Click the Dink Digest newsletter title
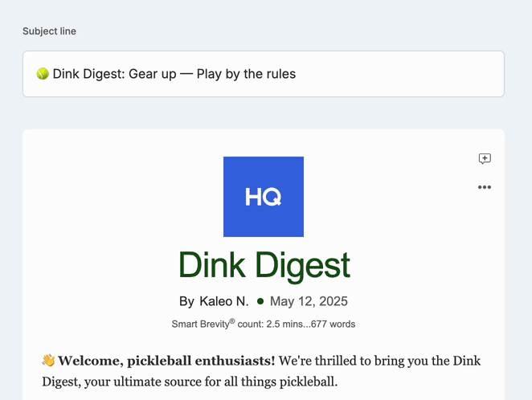Screen dimensions: 532x400 [264, 265]
